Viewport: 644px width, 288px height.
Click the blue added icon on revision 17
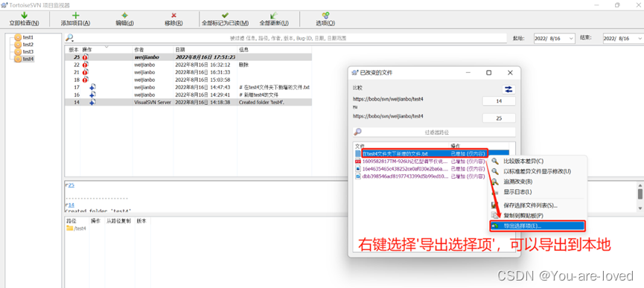pyautogui.click(x=93, y=87)
